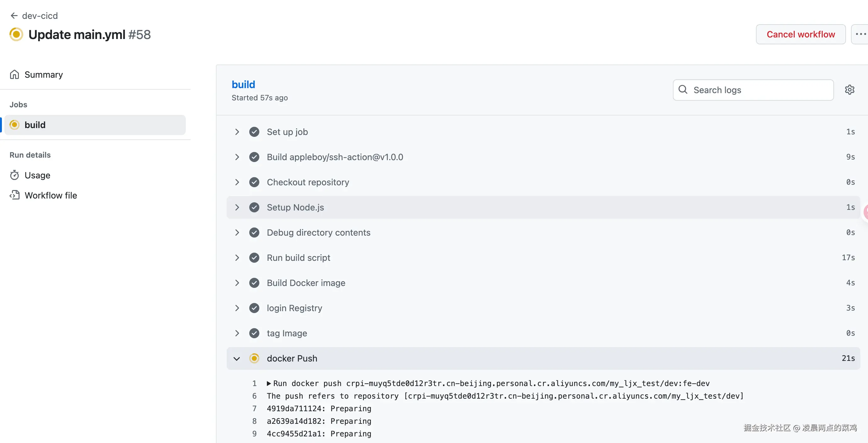
Task: Click the magnifier icon in Search logs
Action: (x=683, y=90)
